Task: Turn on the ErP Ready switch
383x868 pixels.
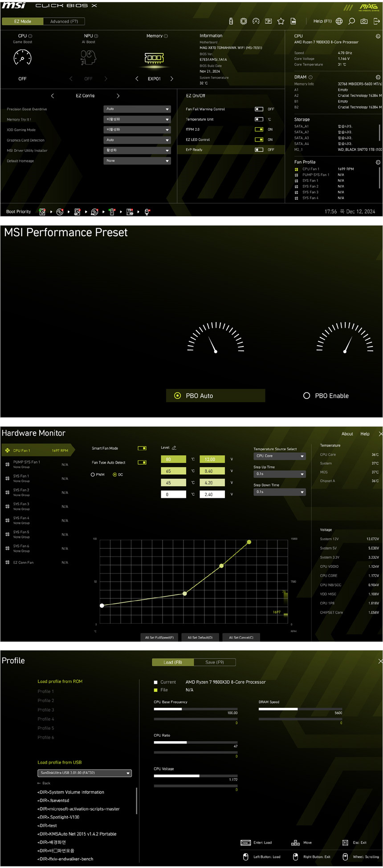Action: (259, 150)
